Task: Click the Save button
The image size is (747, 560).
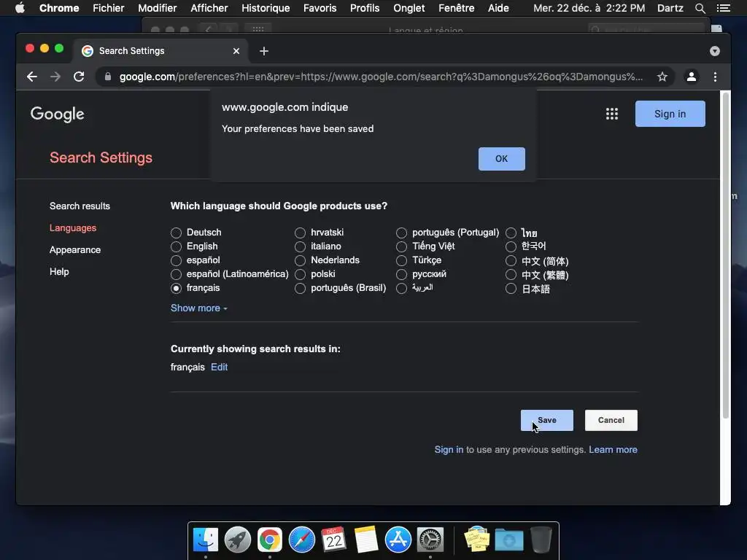Action: coord(547,421)
